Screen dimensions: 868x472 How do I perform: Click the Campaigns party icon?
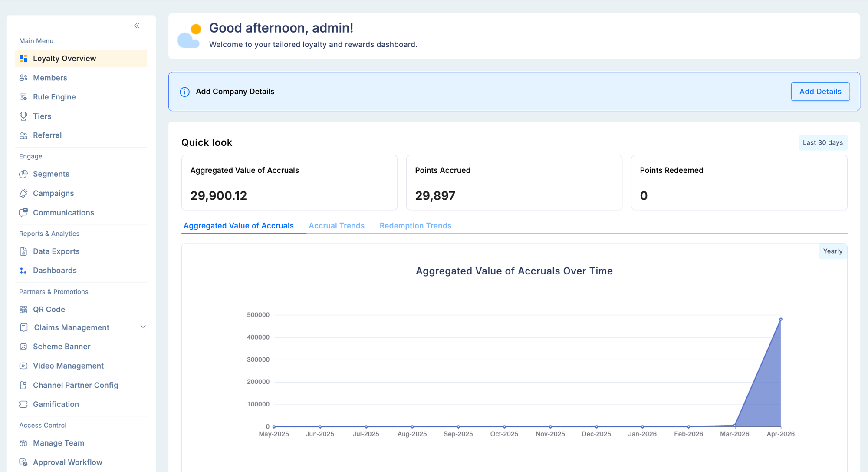click(23, 193)
